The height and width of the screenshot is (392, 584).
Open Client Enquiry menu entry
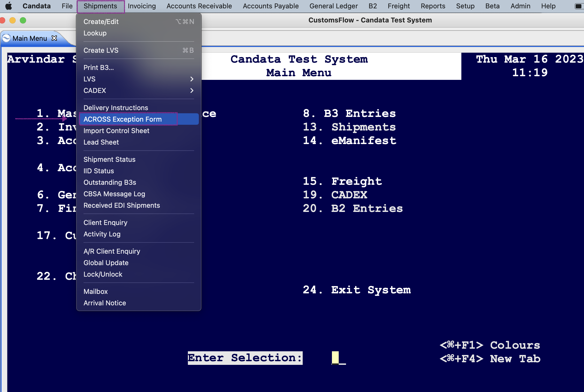(139, 222)
